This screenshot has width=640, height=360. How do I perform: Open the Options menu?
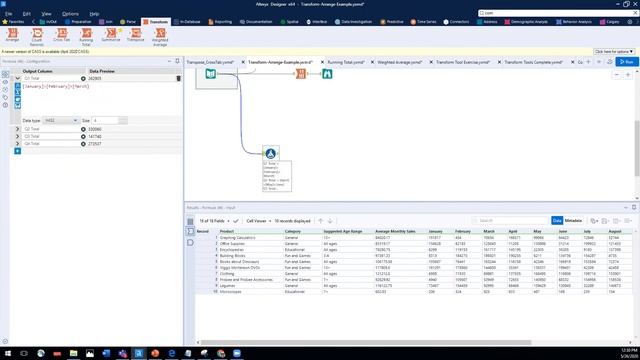70,13
